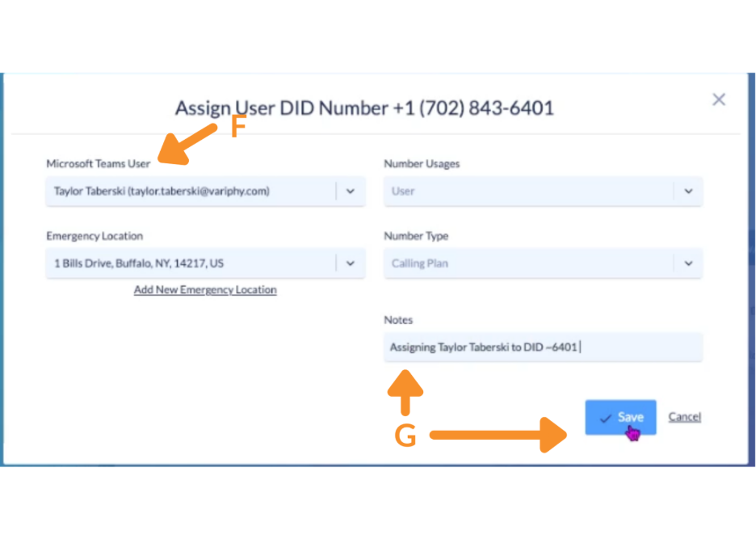
Task: Click the Number Usages label
Action: (422, 164)
